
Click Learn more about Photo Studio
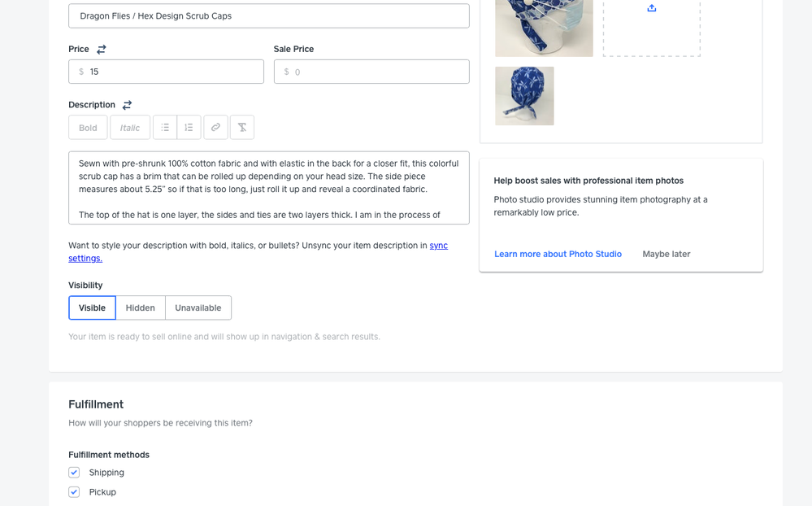(558, 254)
